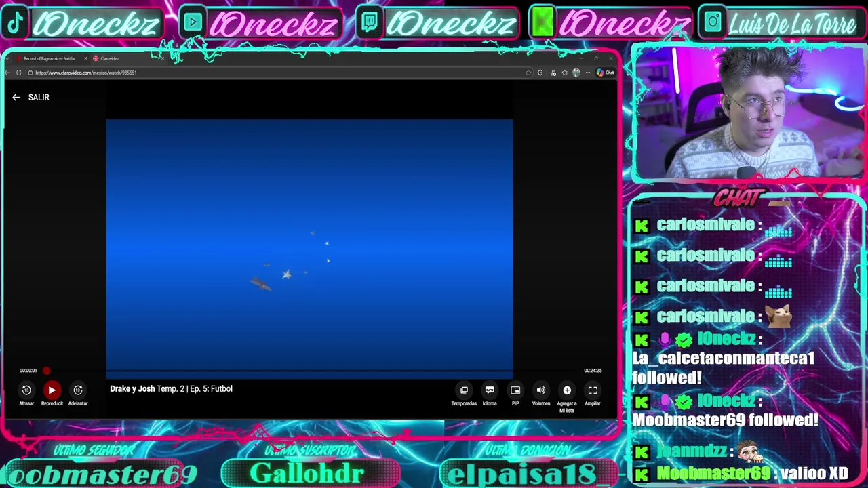
Task: Open the Idioma language options
Action: click(490, 390)
